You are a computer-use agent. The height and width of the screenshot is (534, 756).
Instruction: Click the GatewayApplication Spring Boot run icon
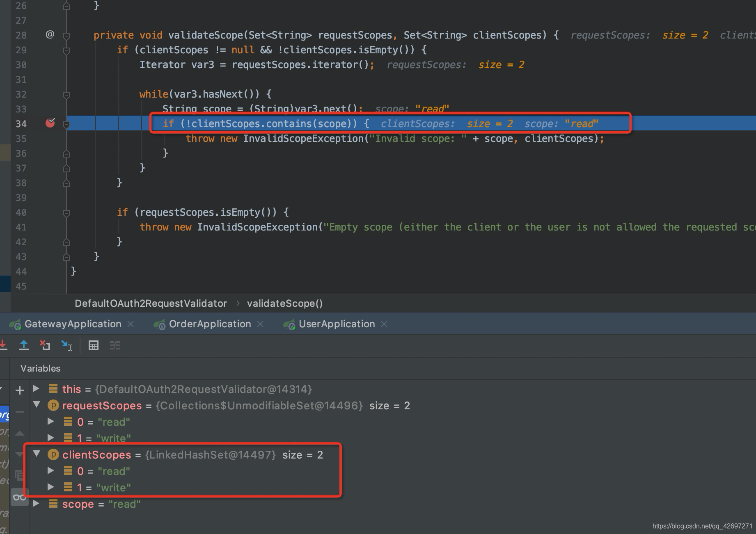(x=15, y=324)
